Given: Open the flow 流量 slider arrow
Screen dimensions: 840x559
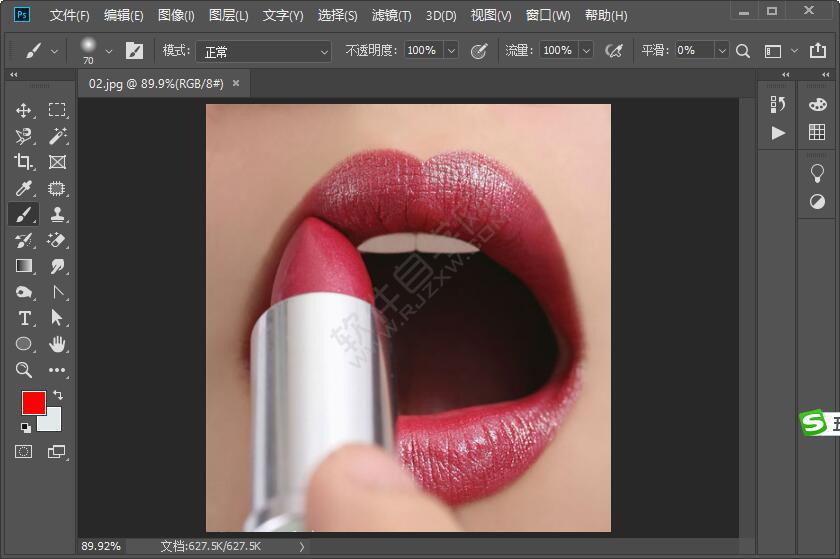Looking at the screenshot, I should click(587, 51).
